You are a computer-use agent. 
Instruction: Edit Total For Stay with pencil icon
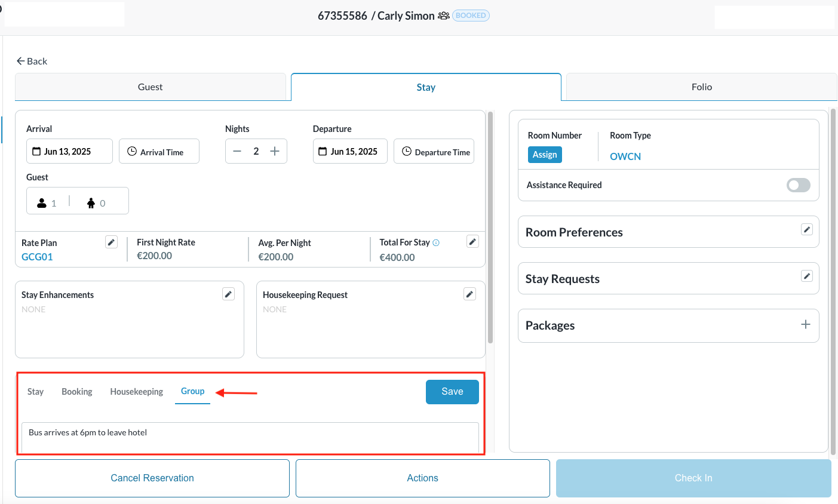pos(472,241)
